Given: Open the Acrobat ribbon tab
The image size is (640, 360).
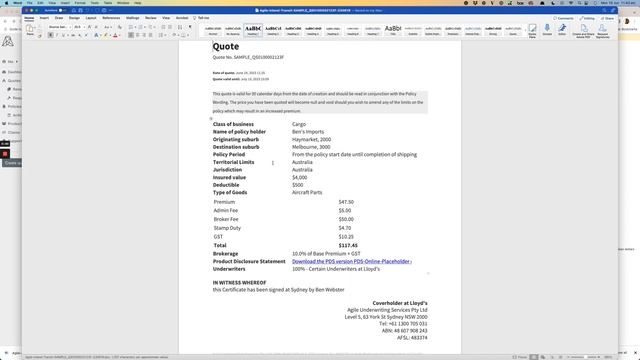Looking at the screenshot, I should click(x=182, y=18).
